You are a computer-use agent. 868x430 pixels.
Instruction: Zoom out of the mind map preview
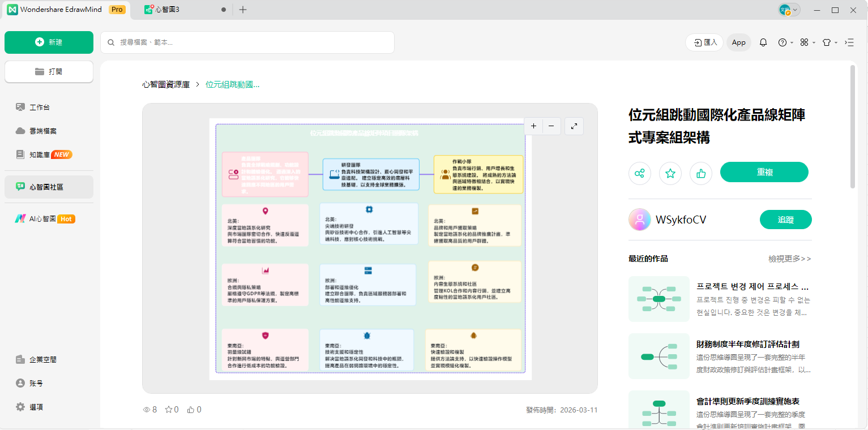point(550,126)
